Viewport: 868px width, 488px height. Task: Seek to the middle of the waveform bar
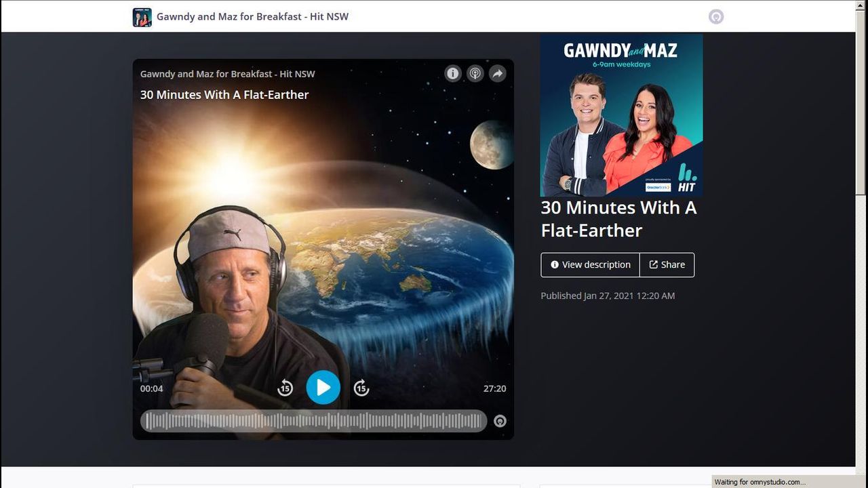(313, 421)
